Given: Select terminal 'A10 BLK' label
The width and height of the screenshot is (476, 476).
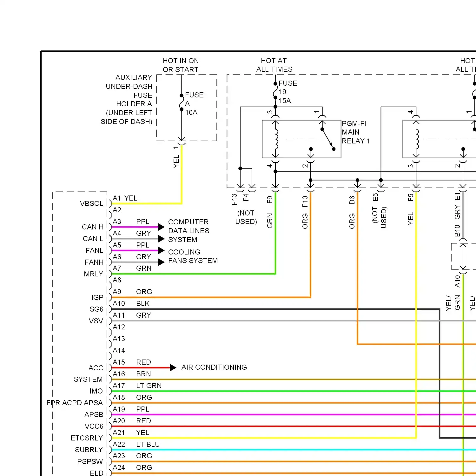Looking at the screenshot, I should tap(131, 304).
